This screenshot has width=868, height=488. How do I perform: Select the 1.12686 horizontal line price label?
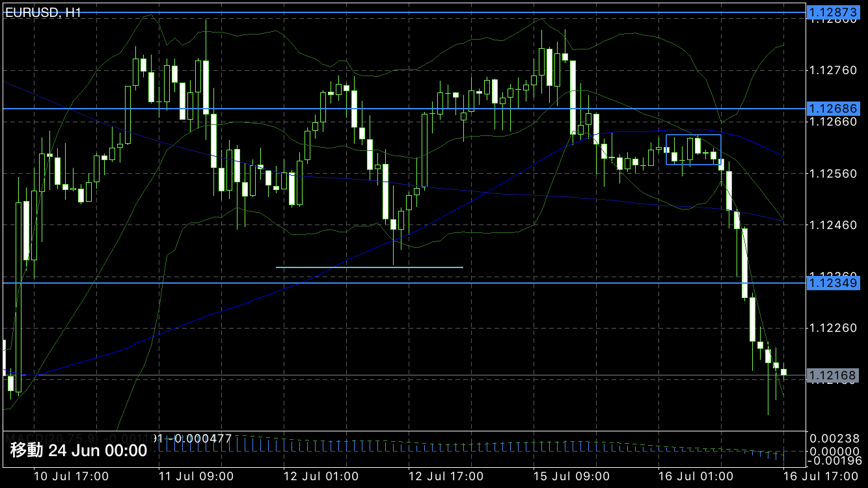pyautogui.click(x=832, y=108)
